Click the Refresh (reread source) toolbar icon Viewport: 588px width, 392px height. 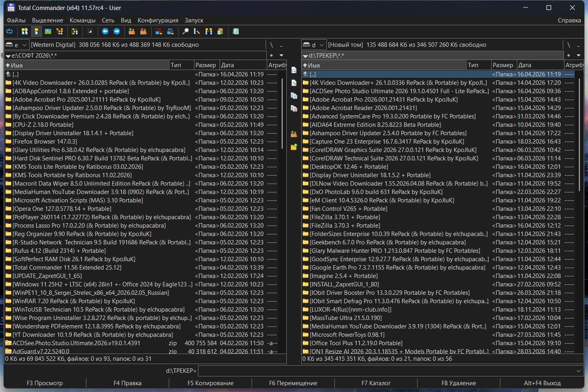10,31
